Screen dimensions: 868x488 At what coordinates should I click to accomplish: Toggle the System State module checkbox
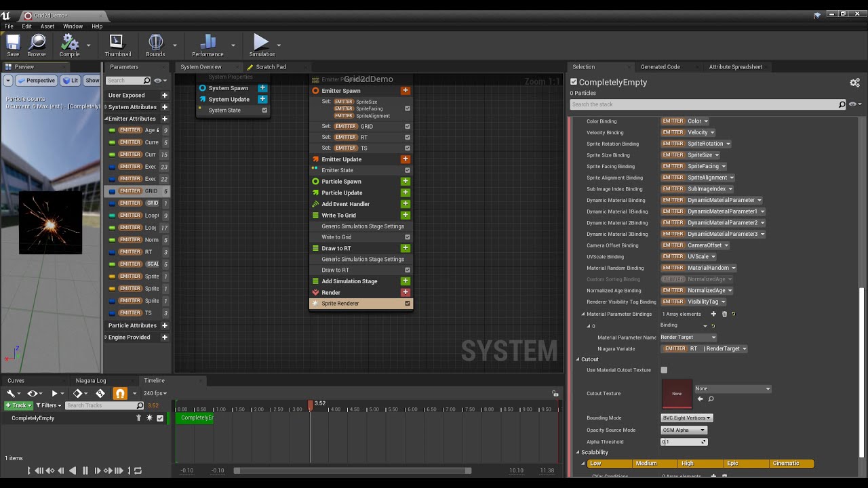[264, 110]
